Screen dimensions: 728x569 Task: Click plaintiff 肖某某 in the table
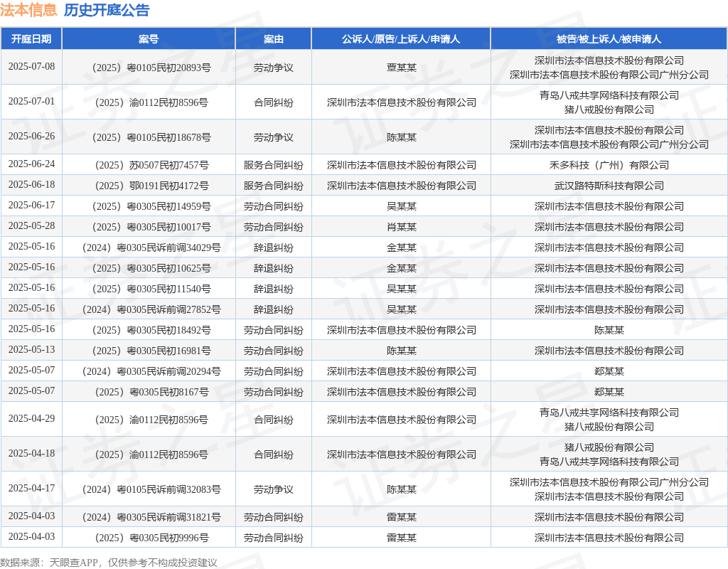click(x=401, y=227)
